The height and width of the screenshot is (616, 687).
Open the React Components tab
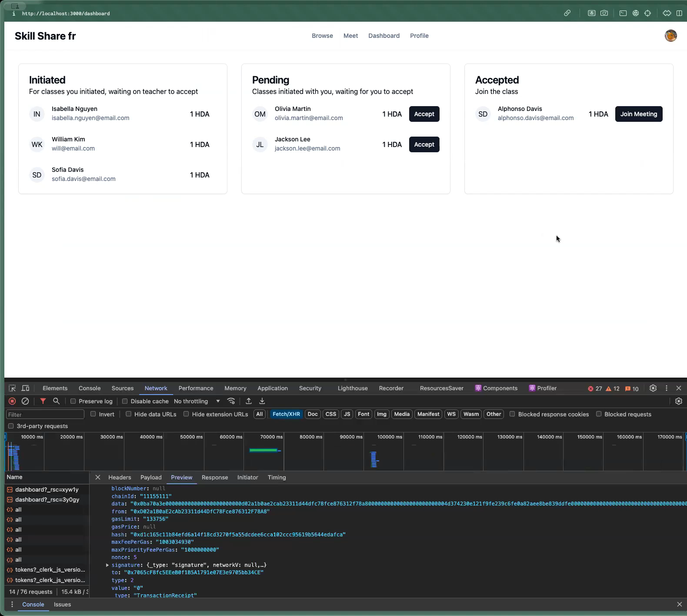[496, 388]
